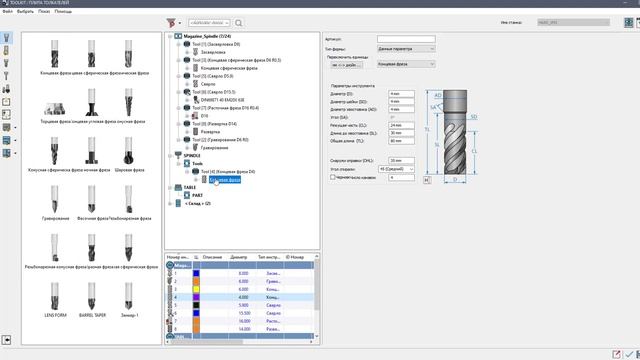Click the green checkmark confirm icon
Screen dimensions: 640x360
pos(629,354)
